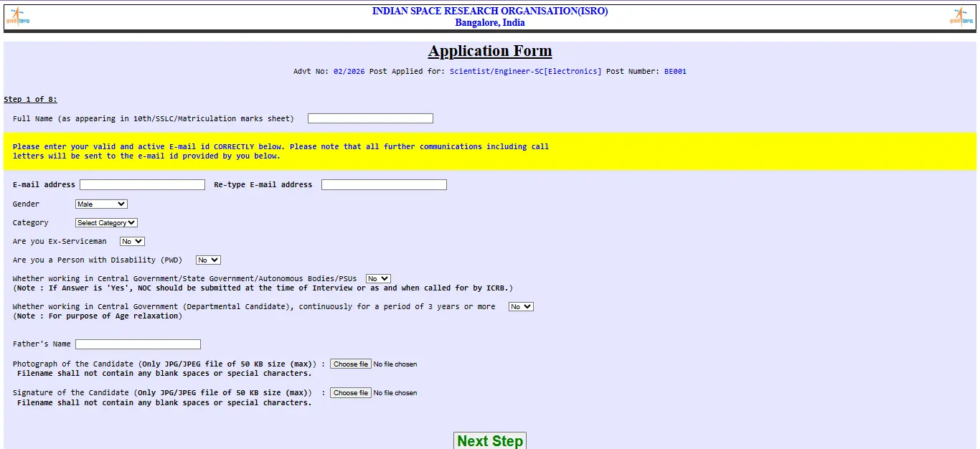The image size is (980, 449).
Task: Click the post number BE001
Action: 675,72
